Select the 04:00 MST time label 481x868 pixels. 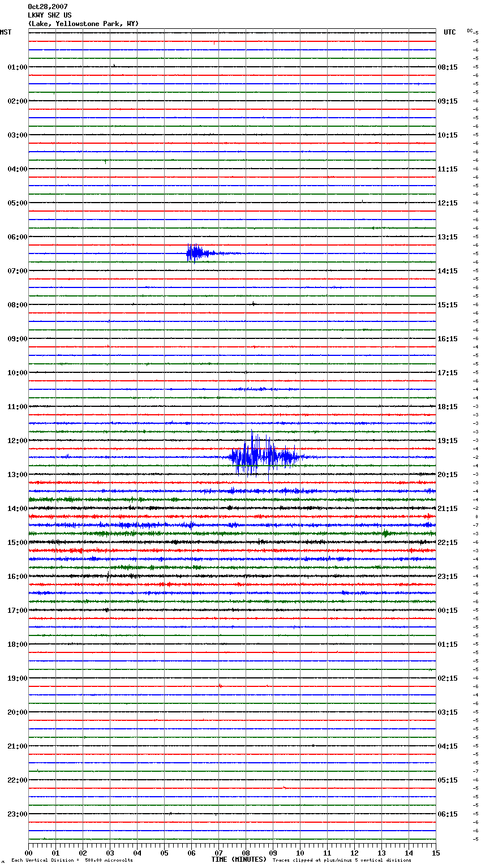click(x=18, y=169)
